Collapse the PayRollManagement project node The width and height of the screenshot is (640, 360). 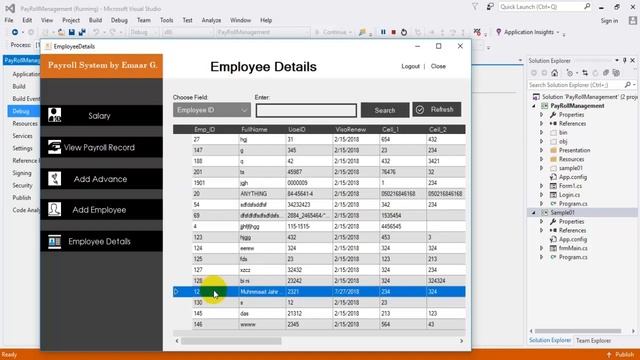[x=534, y=106]
